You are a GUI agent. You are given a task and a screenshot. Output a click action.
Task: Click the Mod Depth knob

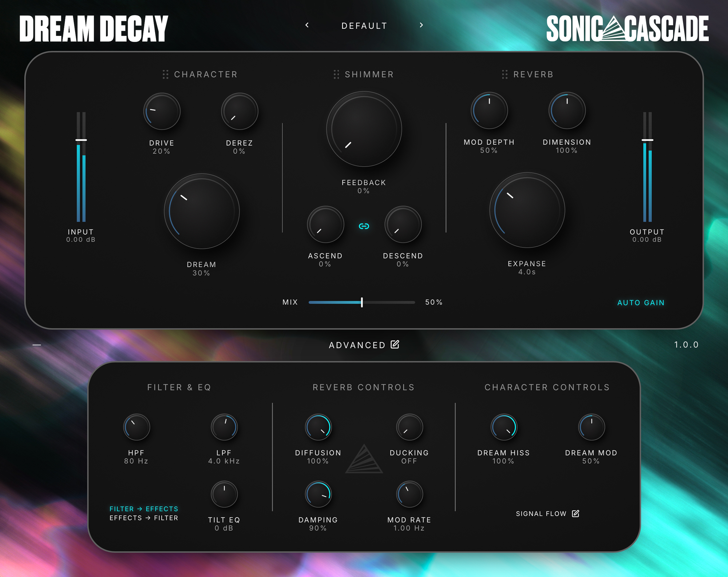pos(489,111)
